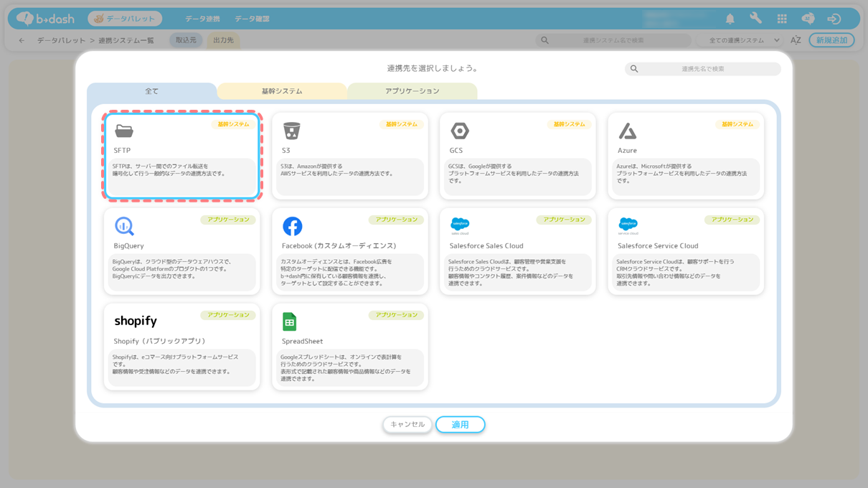The image size is (868, 488).
Task: Click the 適用 button
Action: coord(460,424)
